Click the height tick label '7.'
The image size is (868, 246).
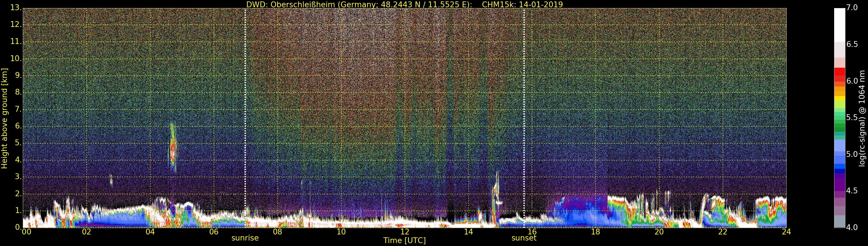point(18,109)
